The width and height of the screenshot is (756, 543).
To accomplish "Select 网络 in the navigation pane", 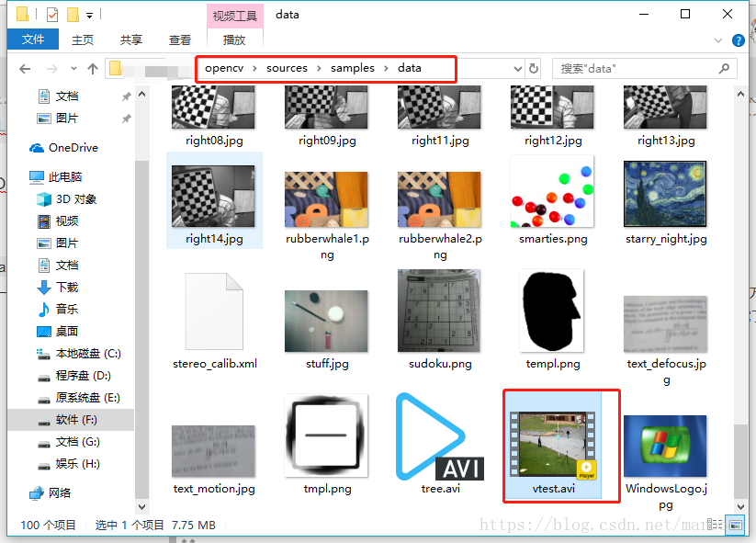I will pyautogui.click(x=60, y=492).
